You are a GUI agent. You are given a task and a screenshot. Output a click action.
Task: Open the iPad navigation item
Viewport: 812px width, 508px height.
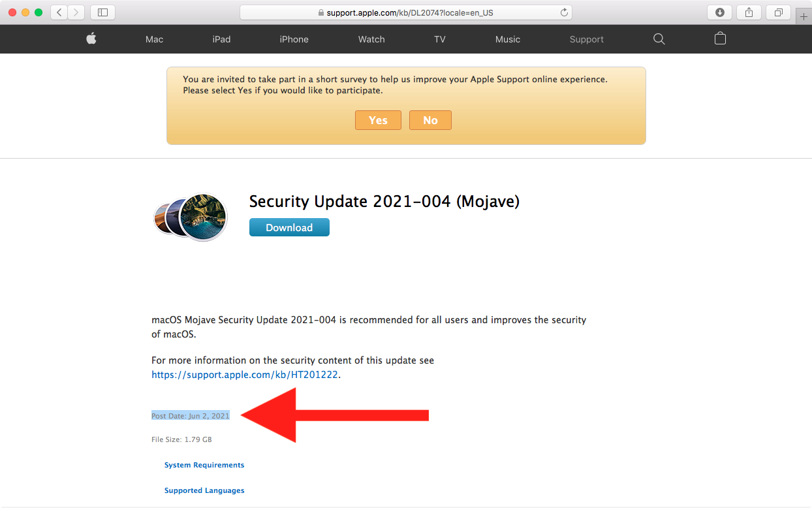(221, 39)
